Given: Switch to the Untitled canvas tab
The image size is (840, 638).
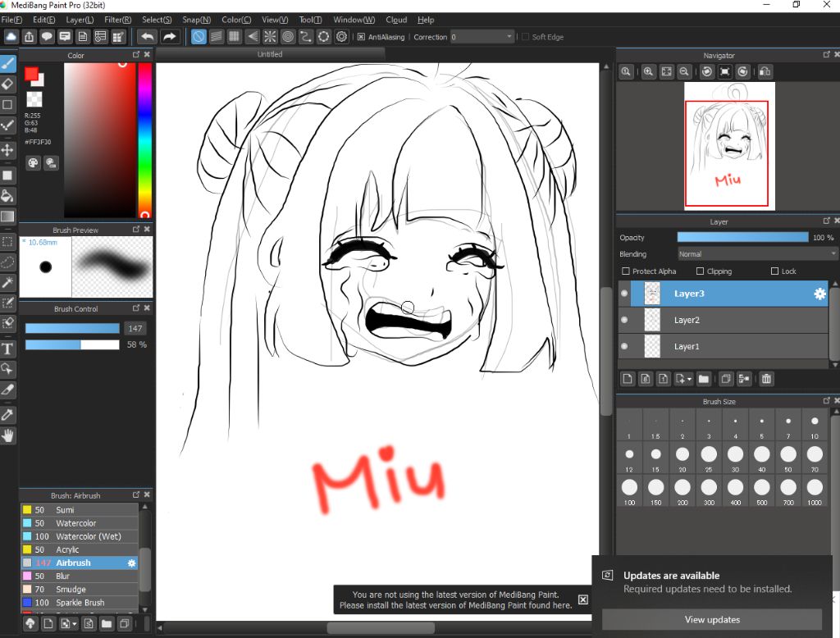Looking at the screenshot, I should pos(269,54).
